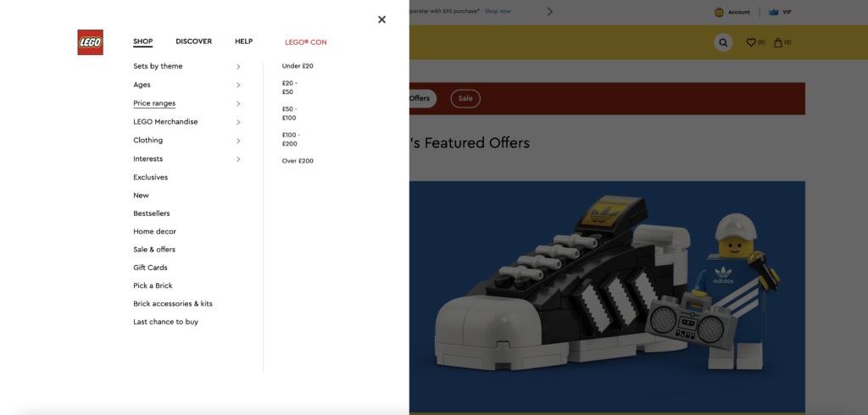Open Pick a Brick link
The width and height of the screenshot is (868, 415).
pos(153,285)
